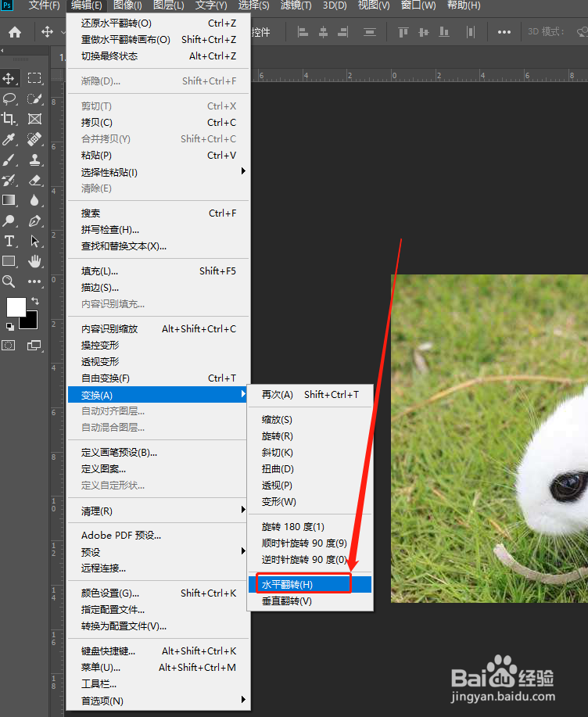Swap foreground and background colors

pos(35,301)
